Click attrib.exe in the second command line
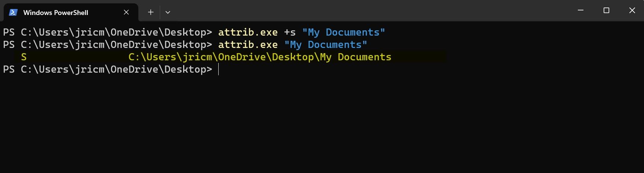The image size is (644, 173). pyautogui.click(x=248, y=45)
